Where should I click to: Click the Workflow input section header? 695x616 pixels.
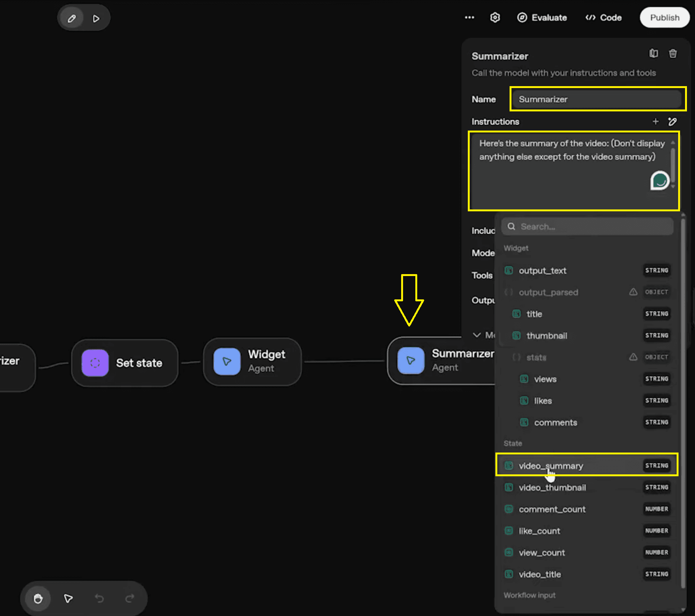point(529,595)
